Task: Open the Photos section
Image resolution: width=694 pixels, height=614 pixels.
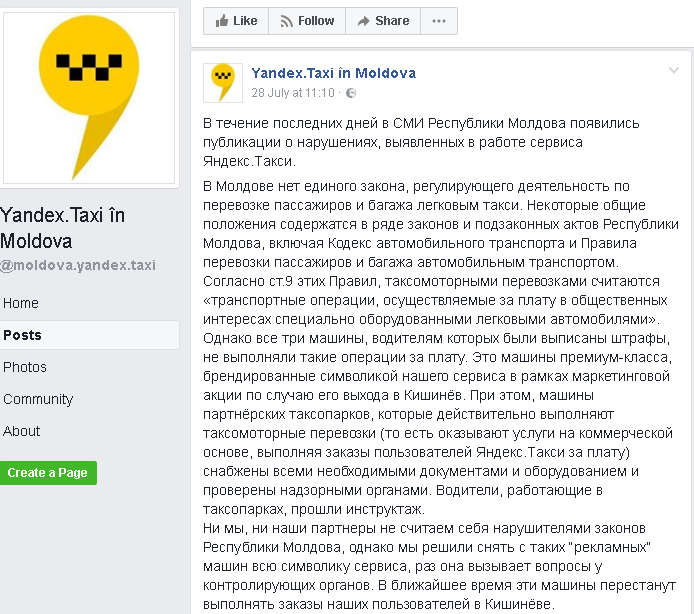Action: (x=25, y=367)
